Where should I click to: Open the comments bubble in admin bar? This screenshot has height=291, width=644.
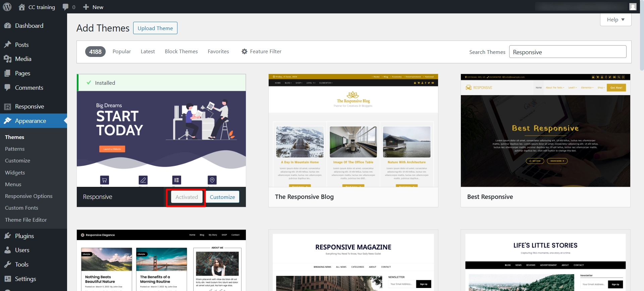tap(69, 7)
